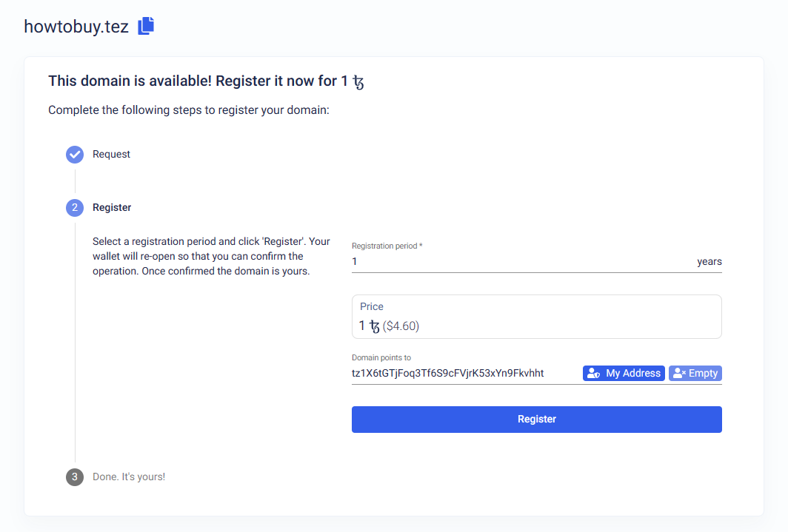Clear the address with Empty button

coord(695,374)
